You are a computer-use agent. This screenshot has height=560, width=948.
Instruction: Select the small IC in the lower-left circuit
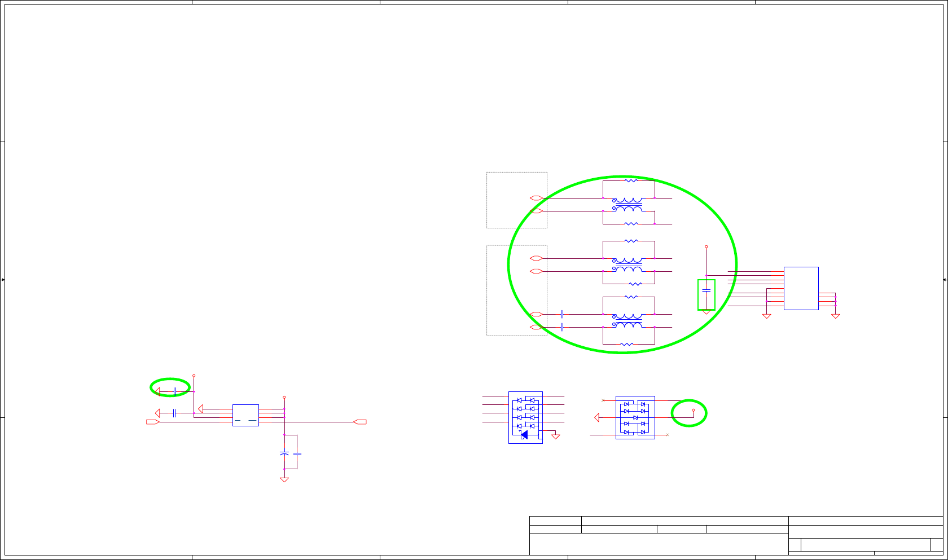coord(245,415)
